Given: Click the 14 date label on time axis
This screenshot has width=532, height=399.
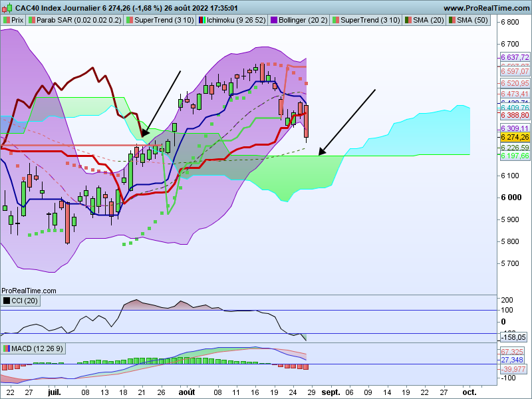Looking at the screenshot, I should tap(387, 392).
